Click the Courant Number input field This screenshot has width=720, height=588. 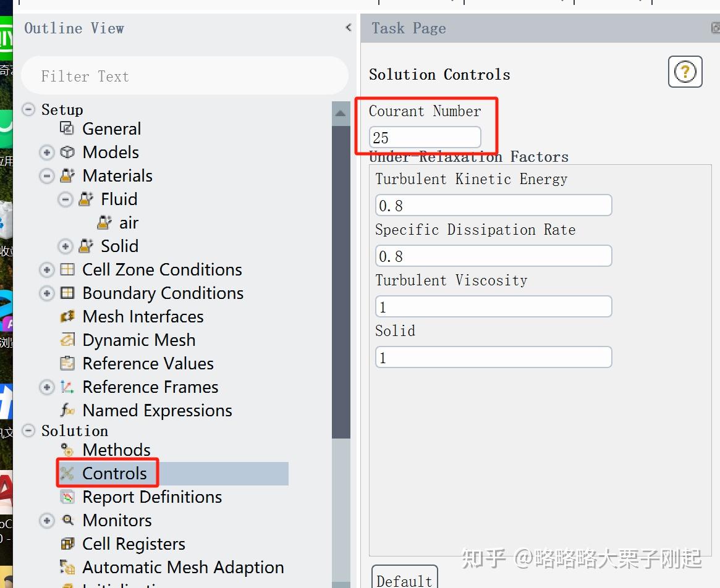tap(425, 137)
